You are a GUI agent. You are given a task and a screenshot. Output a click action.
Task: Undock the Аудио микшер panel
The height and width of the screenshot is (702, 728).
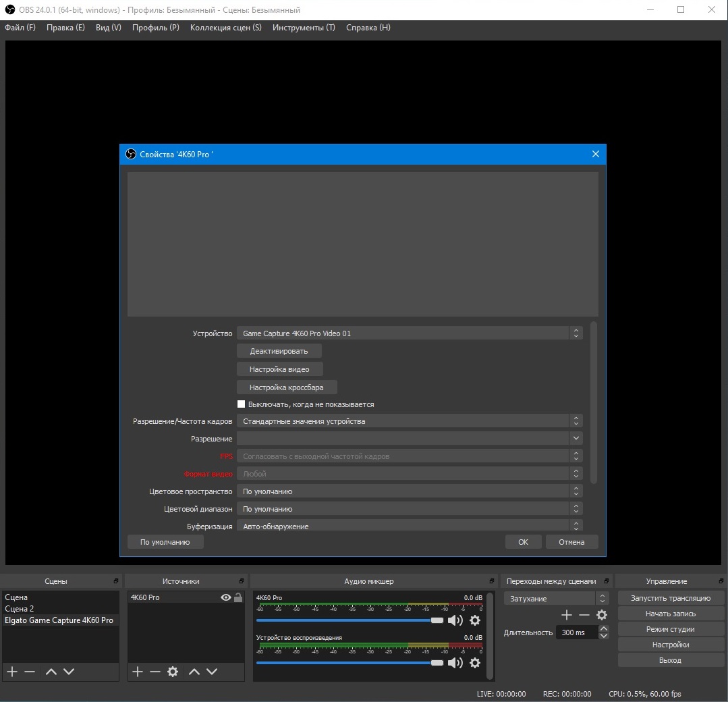click(x=492, y=580)
